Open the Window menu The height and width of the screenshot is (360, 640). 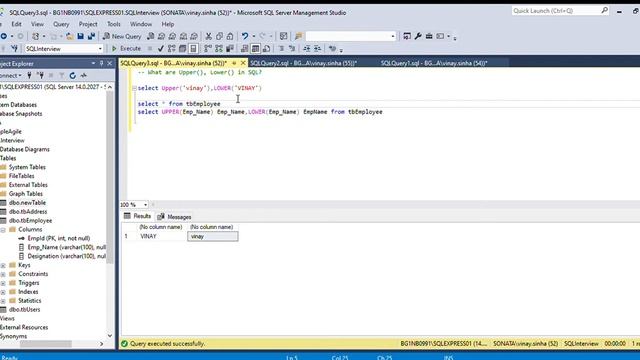(x=141, y=24)
